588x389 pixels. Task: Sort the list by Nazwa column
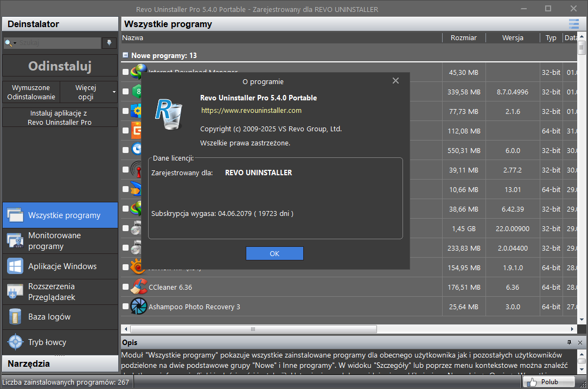[x=282, y=37]
